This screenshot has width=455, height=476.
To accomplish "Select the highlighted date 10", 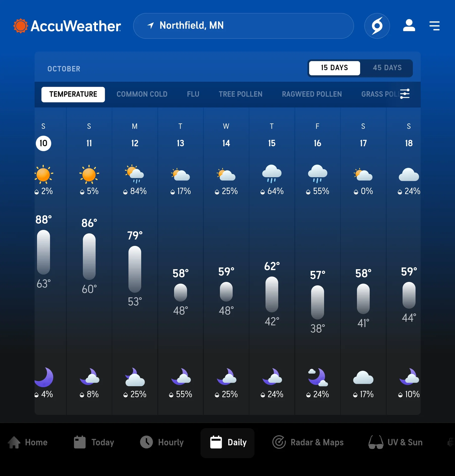I will (x=43, y=143).
